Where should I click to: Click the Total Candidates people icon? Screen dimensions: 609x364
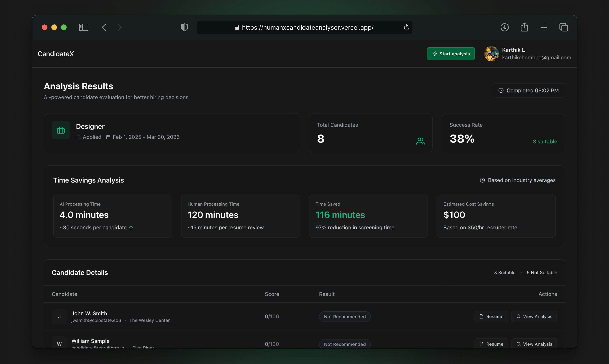[420, 141]
